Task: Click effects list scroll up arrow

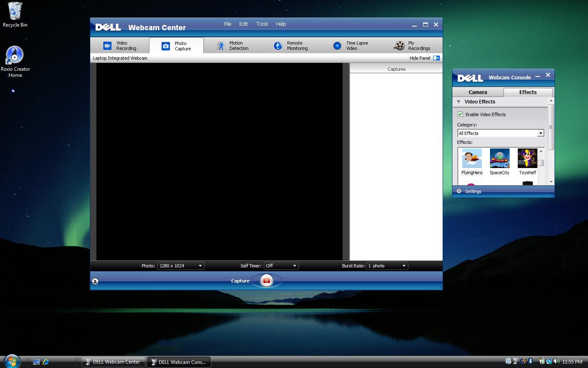Action: point(541,151)
